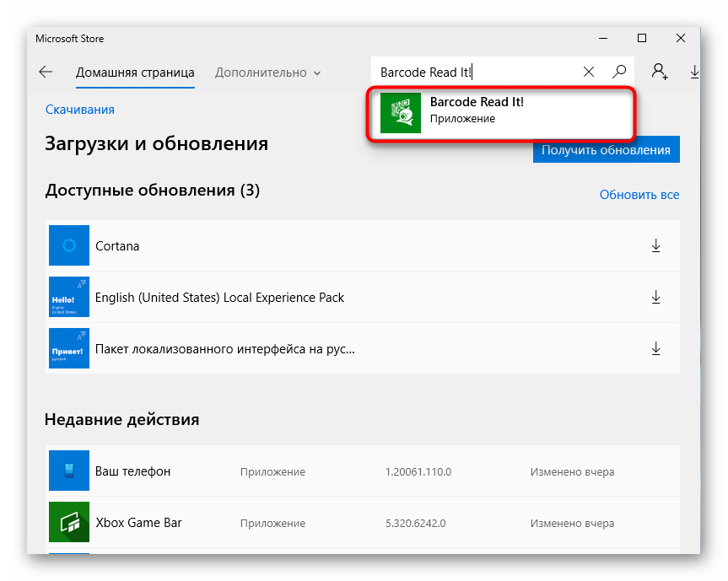Download the Cortana update

655,245
